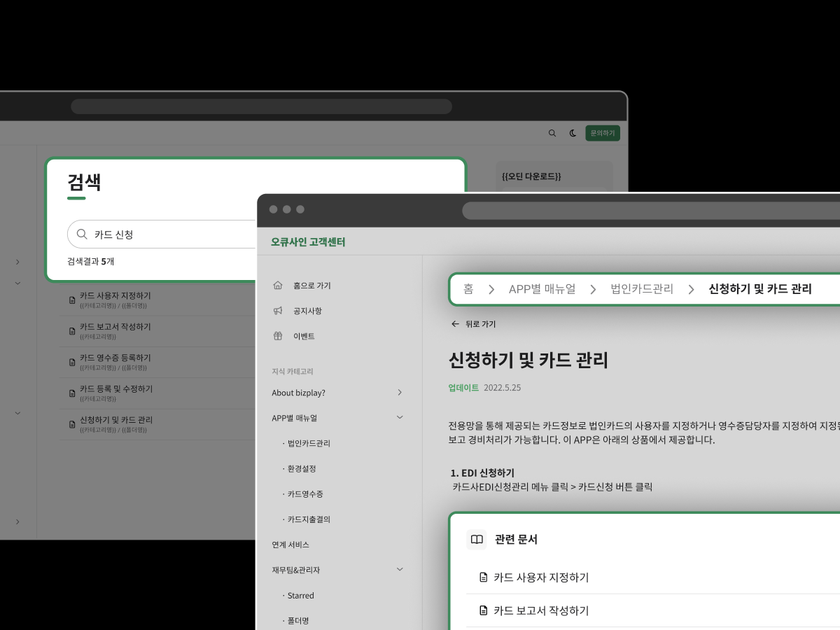The image size is (840, 630).
Task: Click the megaphone 공지사항 icon
Action: point(278,310)
